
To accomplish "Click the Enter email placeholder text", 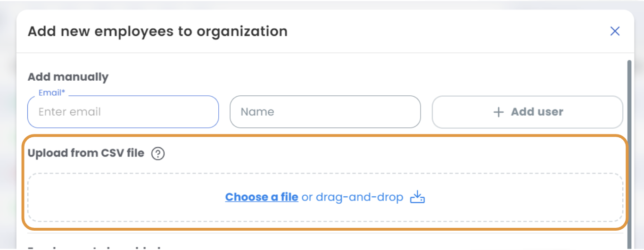I will click(70, 112).
